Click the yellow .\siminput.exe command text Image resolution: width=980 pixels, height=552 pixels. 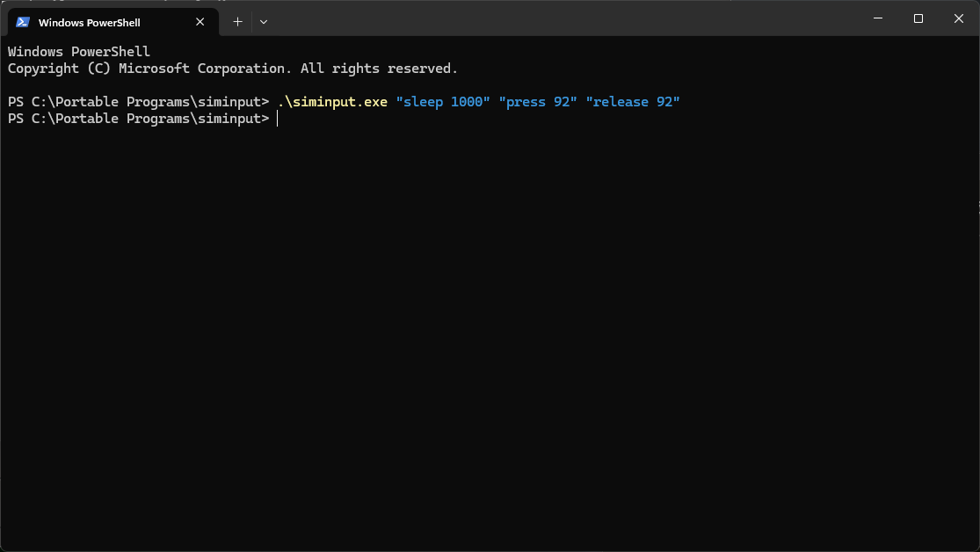point(332,102)
